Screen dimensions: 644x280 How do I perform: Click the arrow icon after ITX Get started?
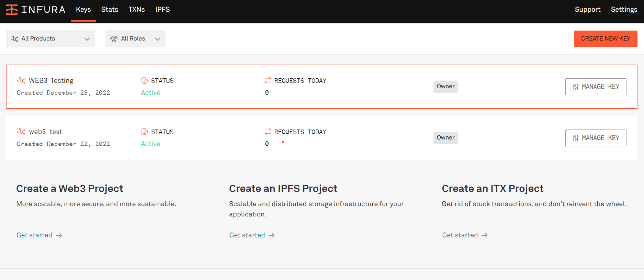(485, 235)
